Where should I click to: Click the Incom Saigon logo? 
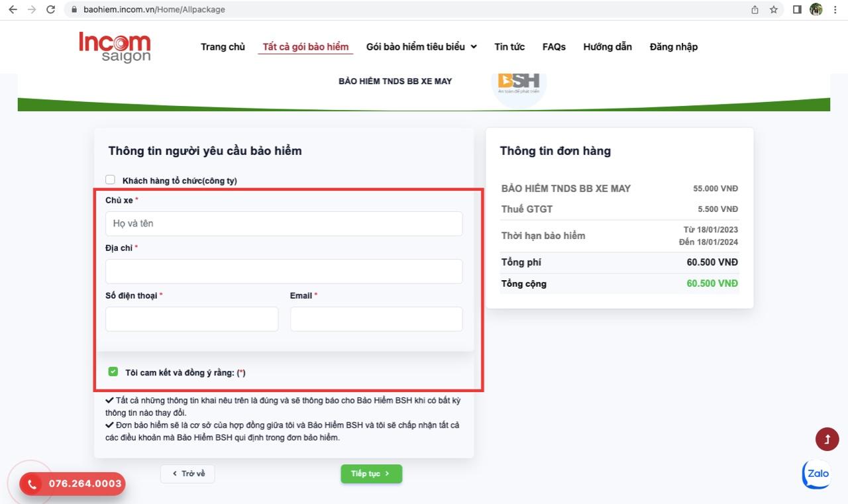coord(115,47)
